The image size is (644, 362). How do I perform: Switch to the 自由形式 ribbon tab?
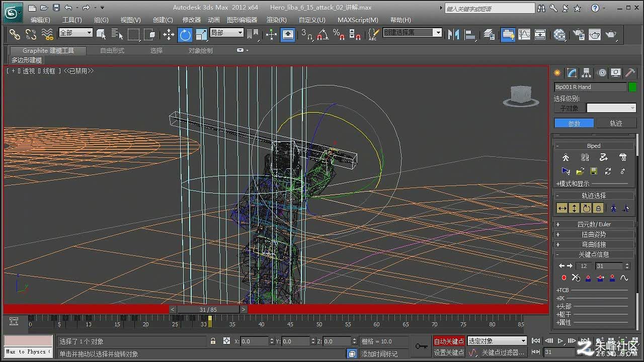tap(112, 50)
